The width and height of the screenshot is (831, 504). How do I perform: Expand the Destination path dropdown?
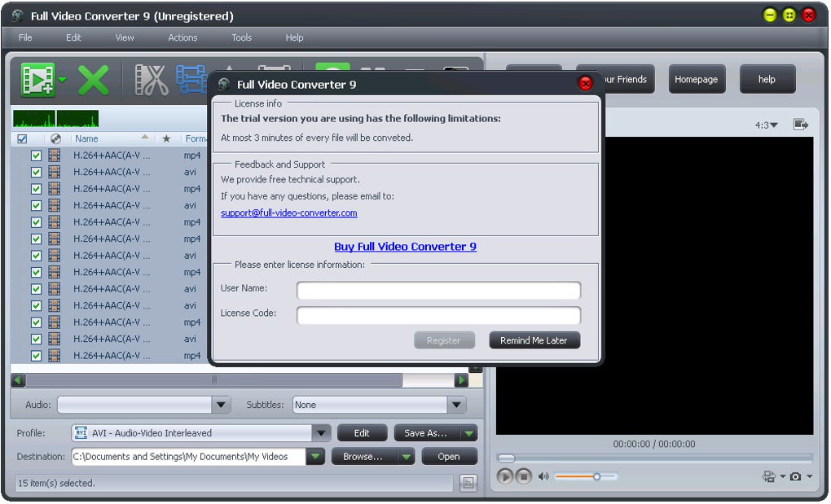315,456
